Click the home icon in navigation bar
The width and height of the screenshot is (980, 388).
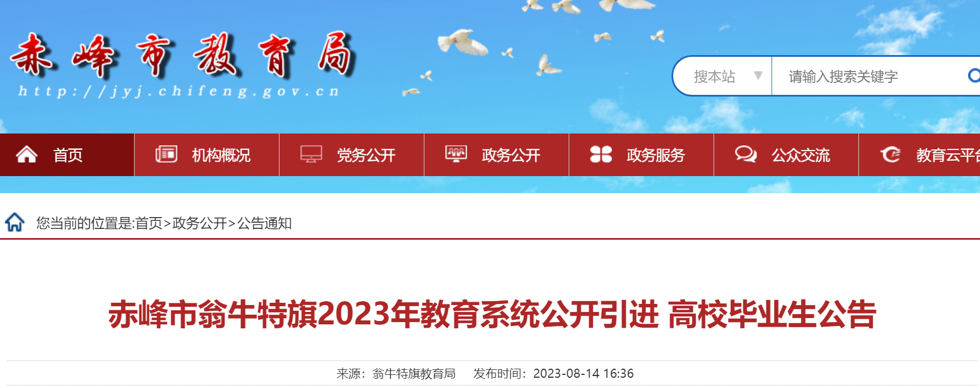coord(27,155)
